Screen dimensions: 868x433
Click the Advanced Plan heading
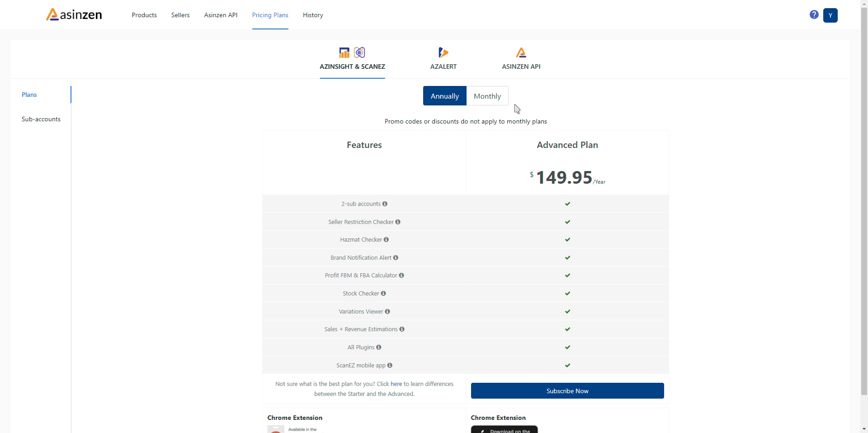(567, 145)
